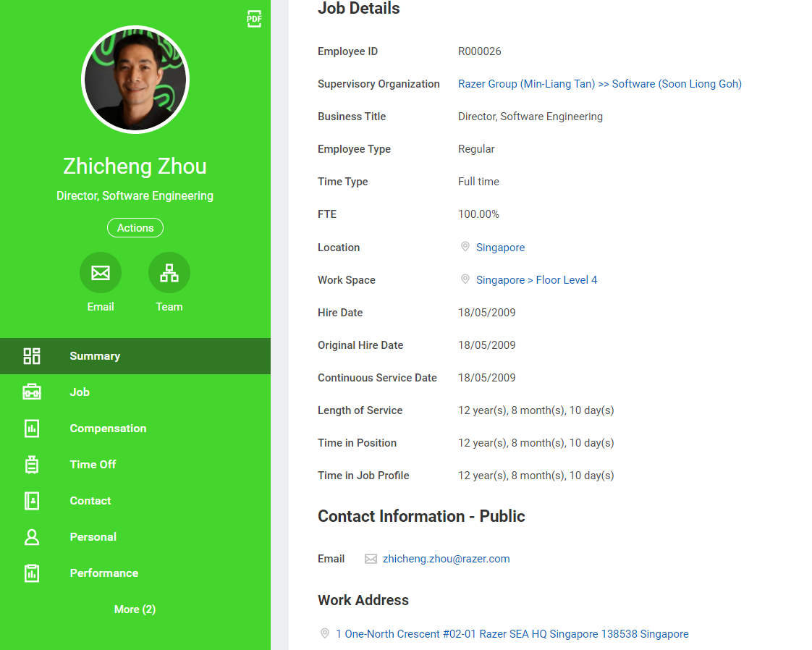This screenshot has width=812, height=650.
Task: Click the Personal person icon
Action: 32,537
